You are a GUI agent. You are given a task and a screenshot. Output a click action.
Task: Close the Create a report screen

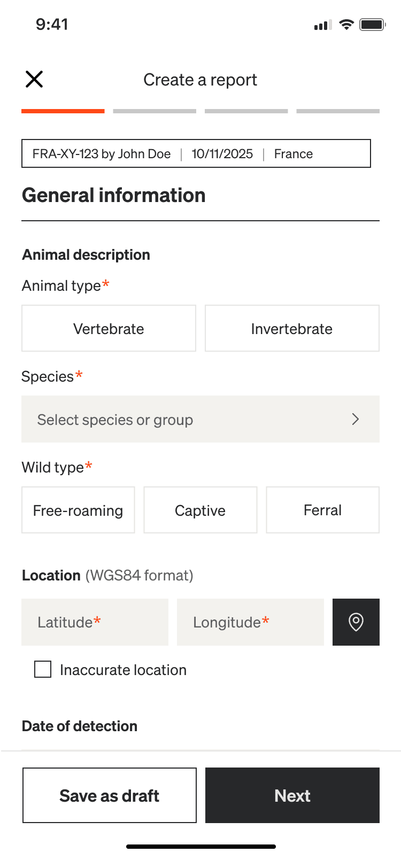pos(34,80)
